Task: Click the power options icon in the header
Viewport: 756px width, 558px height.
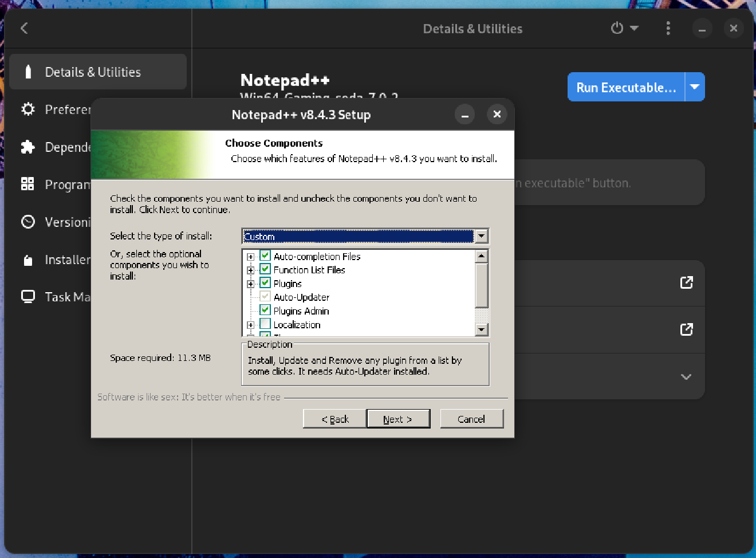Action: point(617,27)
